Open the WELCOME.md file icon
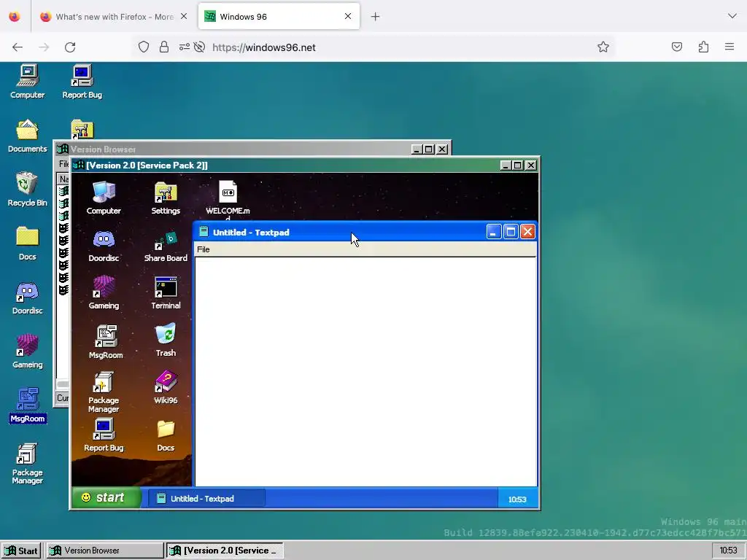The width and height of the screenshot is (747, 560). pyautogui.click(x=228, y=199)
